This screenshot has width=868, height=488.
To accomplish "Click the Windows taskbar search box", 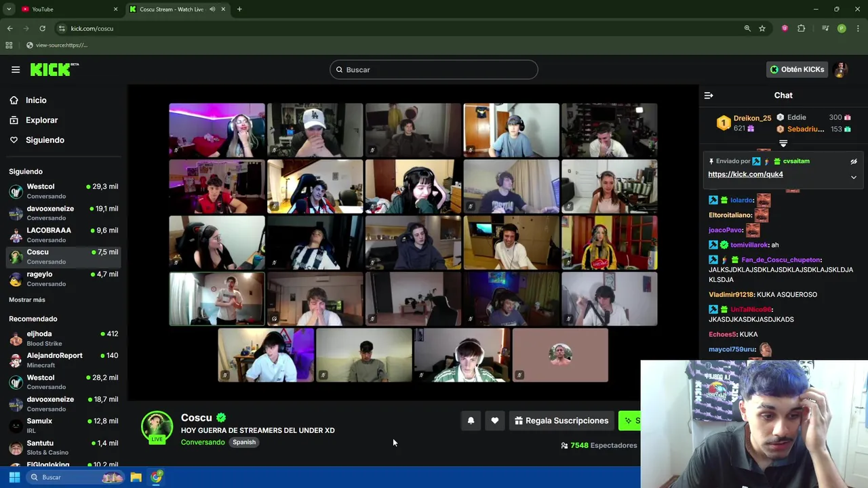I will click(x=76, y=477).
